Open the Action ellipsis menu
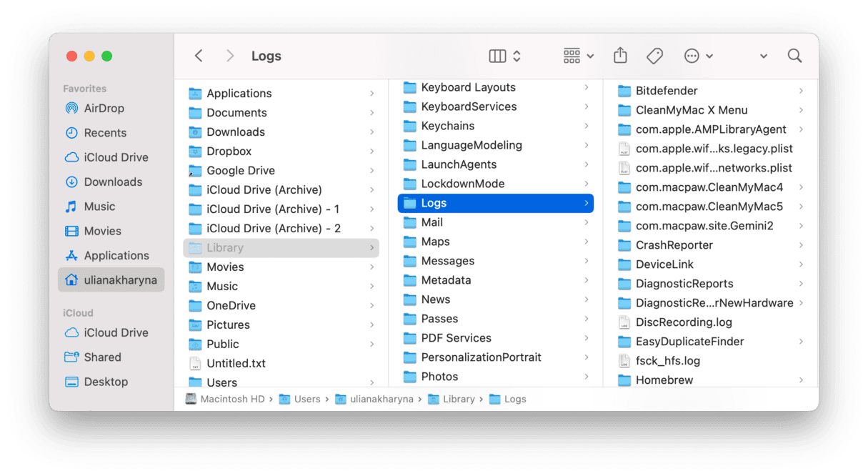Image resolution: width=868 pixels, height=476 pixels. coord(698,56)
